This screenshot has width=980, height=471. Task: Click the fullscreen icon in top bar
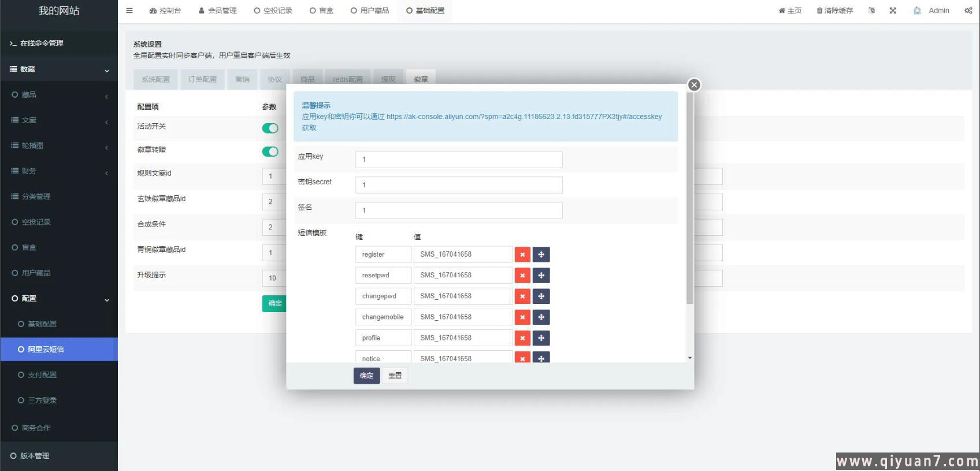893,10
